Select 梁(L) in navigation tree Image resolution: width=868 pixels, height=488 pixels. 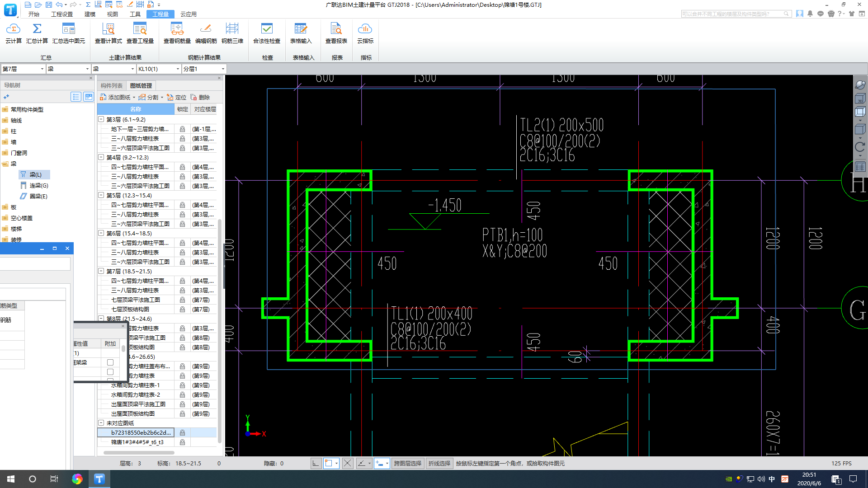35,174
